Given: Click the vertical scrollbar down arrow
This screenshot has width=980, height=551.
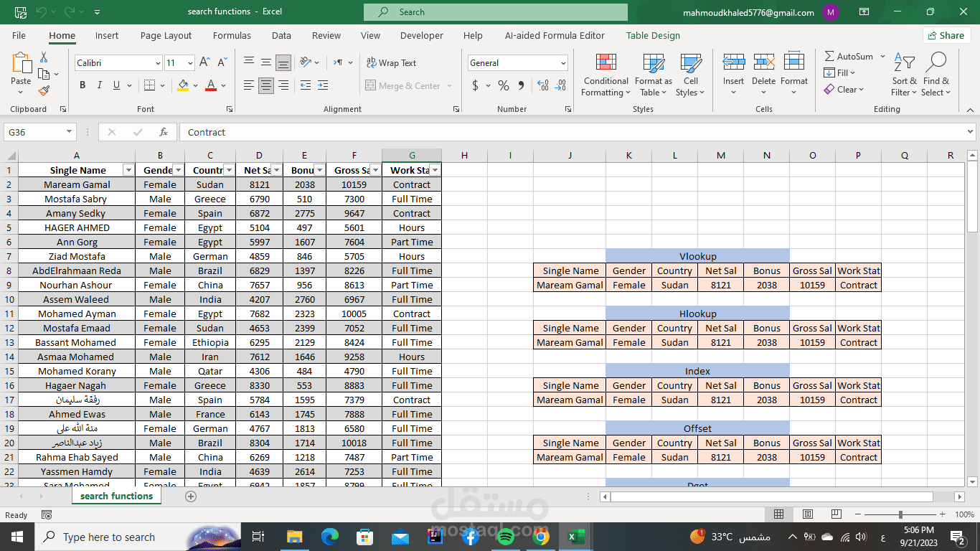Looking at the screenshot, I should pyautogui.click(x=972, y=482).
